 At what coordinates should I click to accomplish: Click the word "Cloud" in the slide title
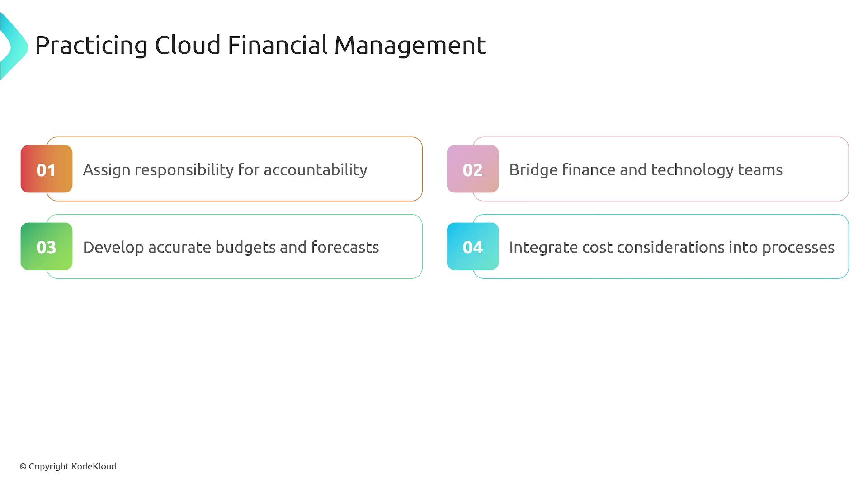[x=187, y=46]
